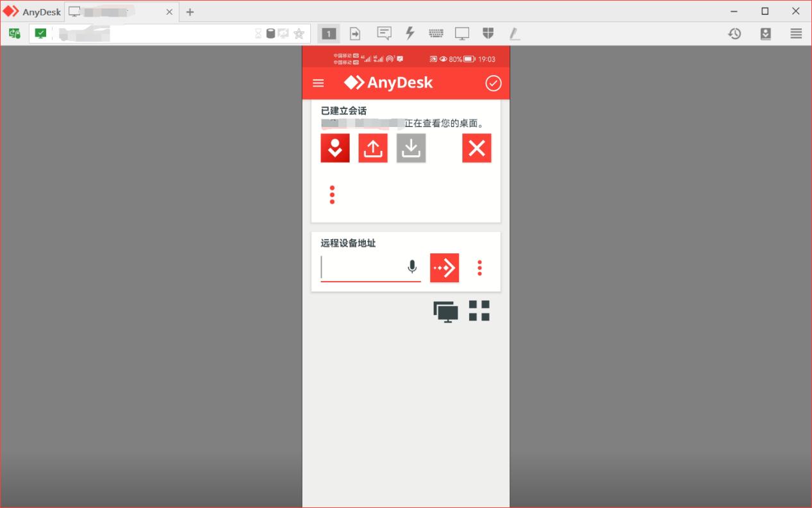Open the keyboard settings icon

[436, 34]
